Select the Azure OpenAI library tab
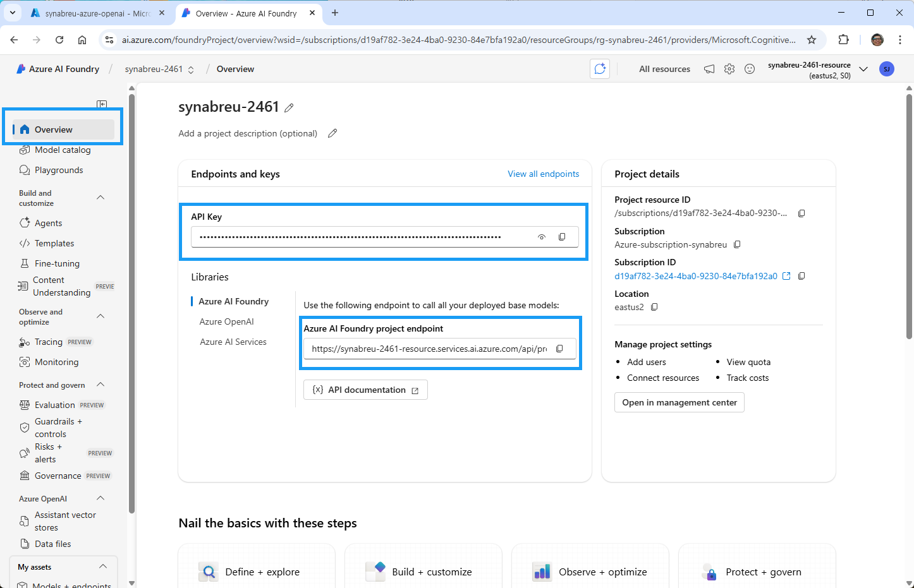This screenshot has height=588, width=914. click(226, 321)
